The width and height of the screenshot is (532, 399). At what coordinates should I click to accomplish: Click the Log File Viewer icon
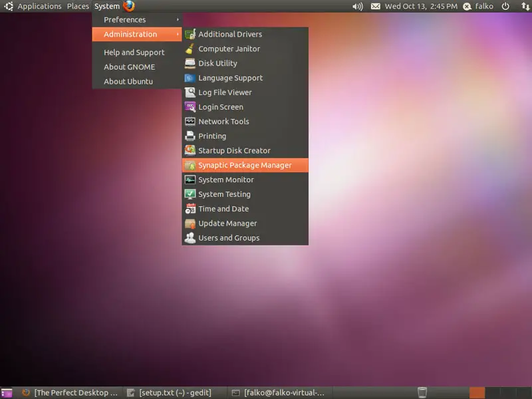click(x=190, y=92)
